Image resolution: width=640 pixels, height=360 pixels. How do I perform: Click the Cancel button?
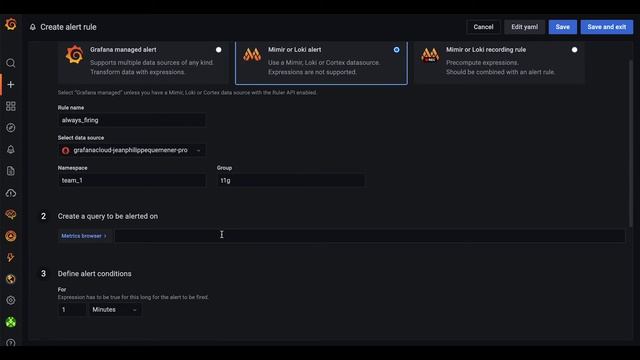(483, 27)
